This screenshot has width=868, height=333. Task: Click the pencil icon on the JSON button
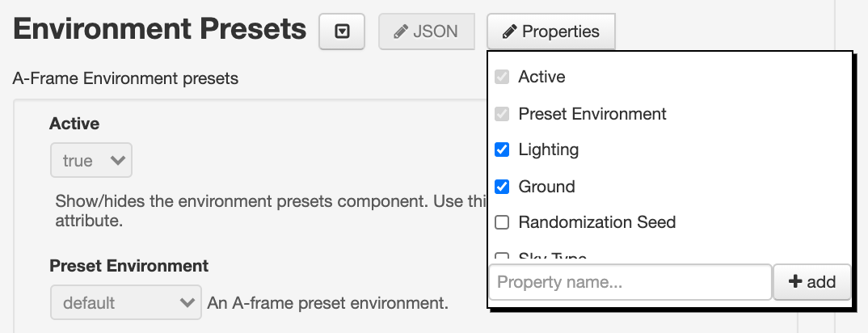coord(400,32)
